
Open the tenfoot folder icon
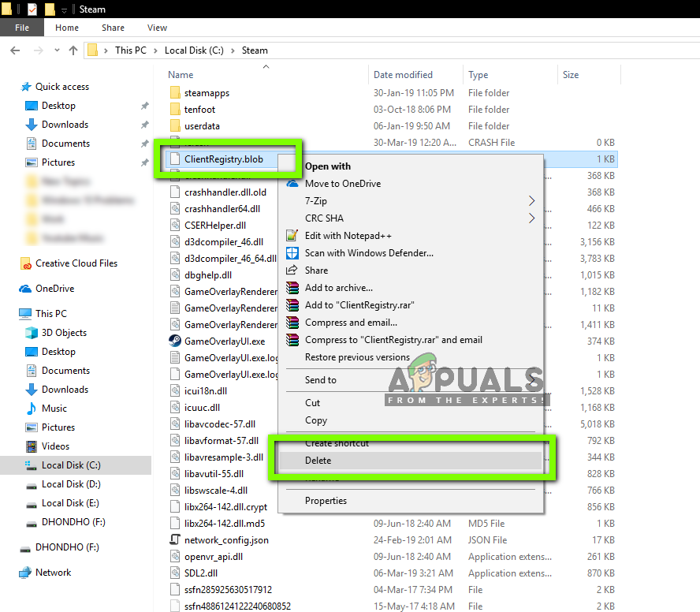pyautogui.click(x=176, y=110)
